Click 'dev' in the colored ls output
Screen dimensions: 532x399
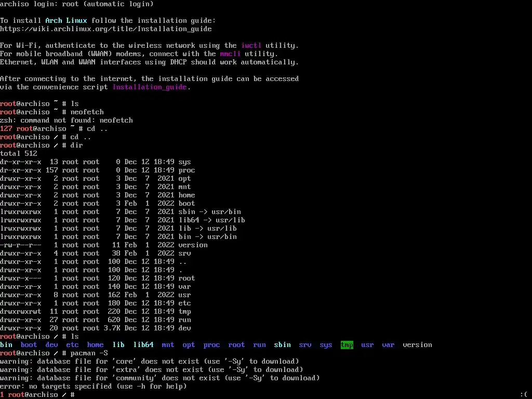[51, 345]
